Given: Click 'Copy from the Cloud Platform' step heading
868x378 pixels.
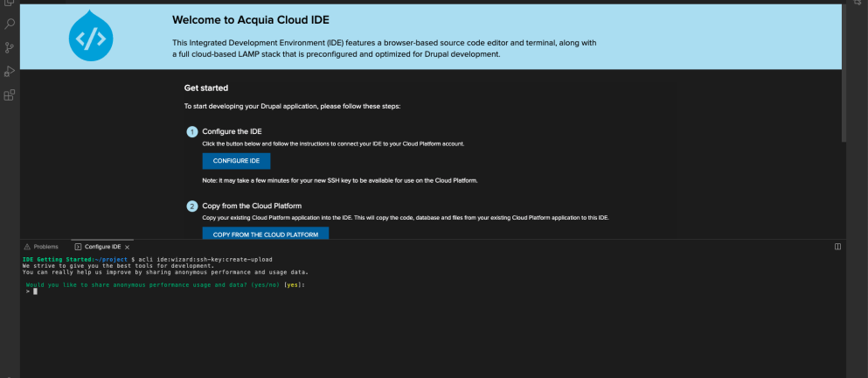Looking at the screenshot, I should pos(252,206).
